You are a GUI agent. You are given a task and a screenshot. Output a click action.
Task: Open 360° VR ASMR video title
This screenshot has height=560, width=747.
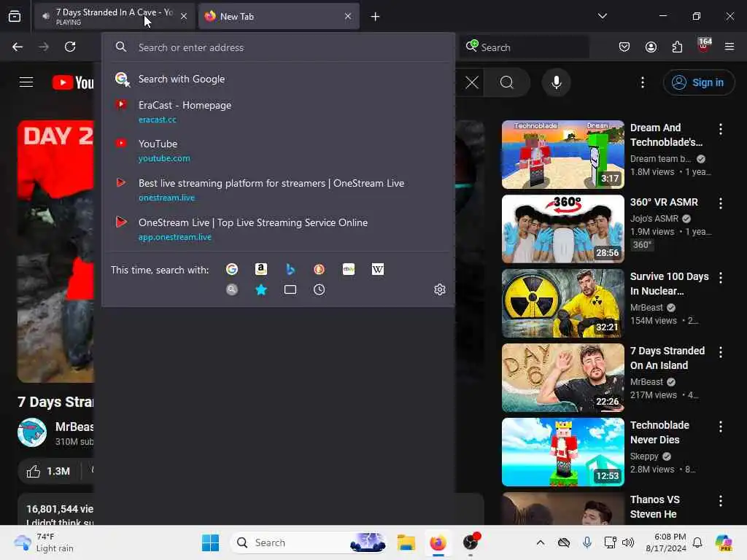point(664,202)
